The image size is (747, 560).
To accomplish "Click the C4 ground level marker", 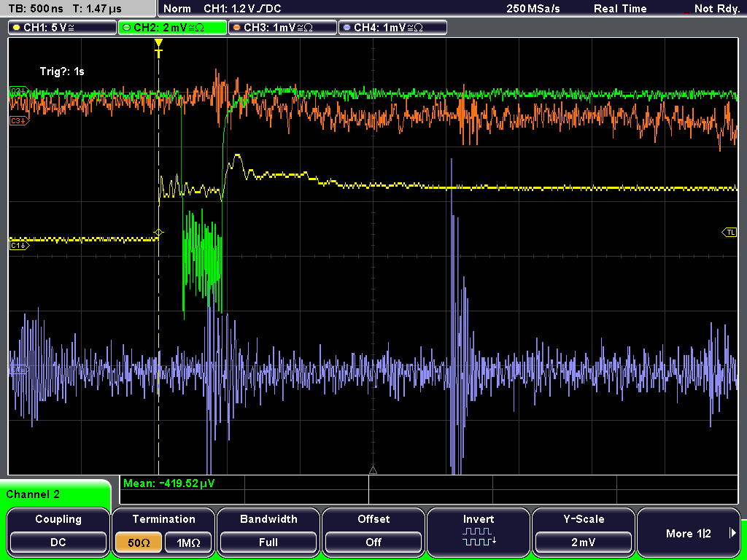I will (x=20, y=370).
